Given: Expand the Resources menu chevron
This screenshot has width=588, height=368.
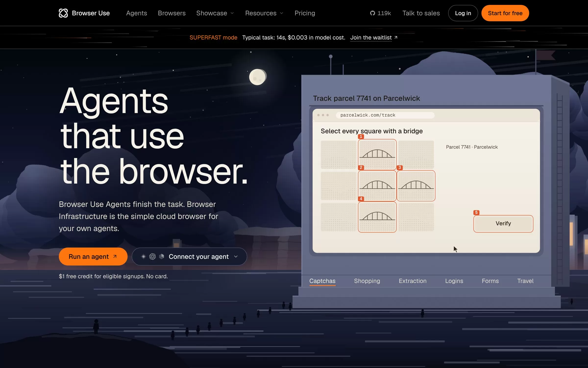Looking at the screenshot, I should point(282,13).
